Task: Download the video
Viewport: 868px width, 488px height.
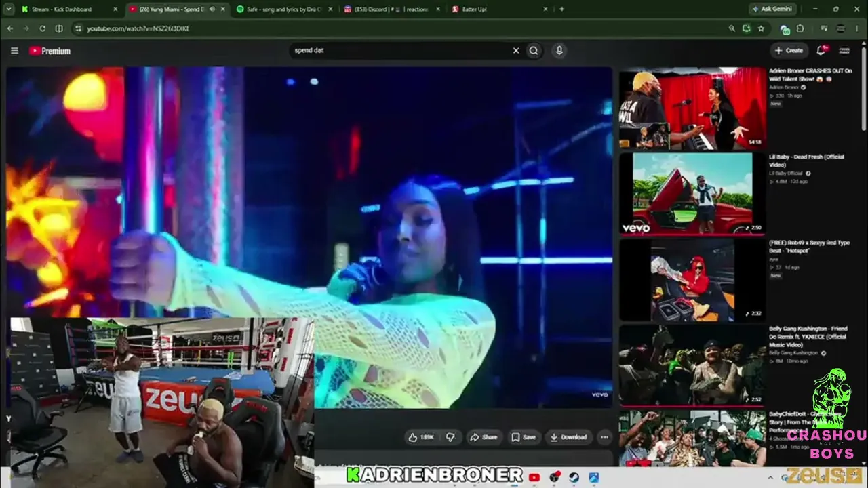Action: 568,437
